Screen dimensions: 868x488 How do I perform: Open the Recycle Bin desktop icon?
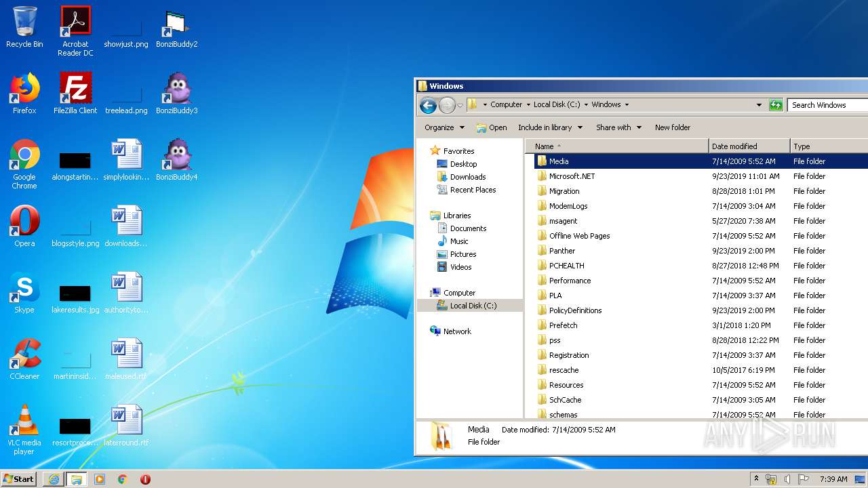coord(24,27)
